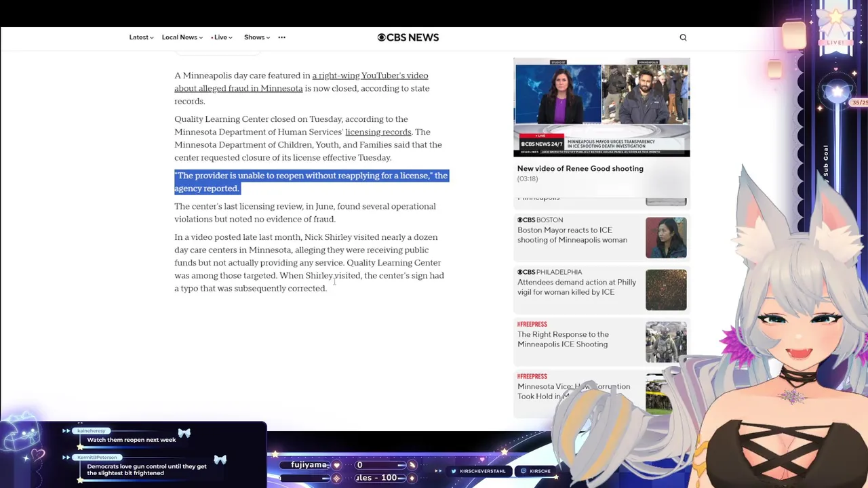Expand the Shows dropdown menu
Screen dimensions: 868x488
coord(256,37)
